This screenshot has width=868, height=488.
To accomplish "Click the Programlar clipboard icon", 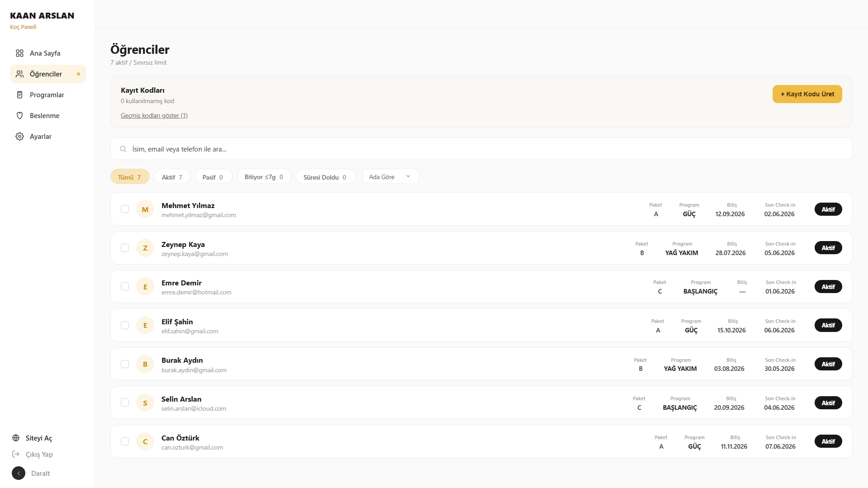I will tap(19, 95).
